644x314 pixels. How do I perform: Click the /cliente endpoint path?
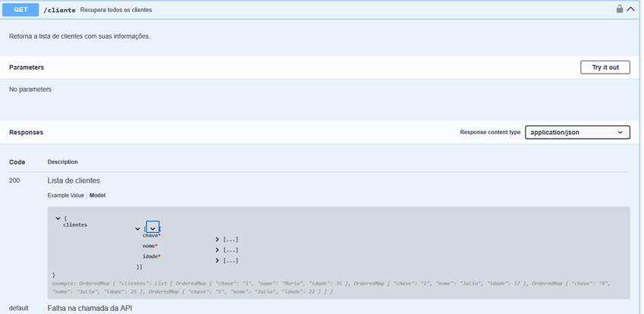[x=59, y=10]
